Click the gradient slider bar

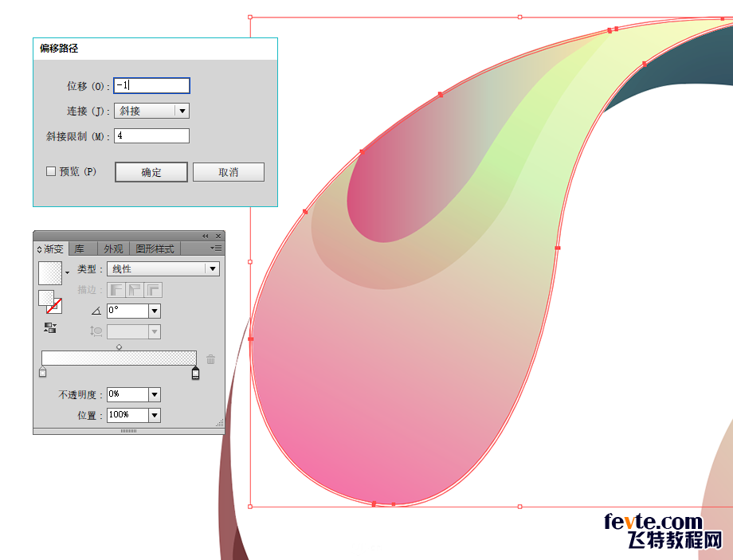pyautogui.click(x=119, y=358)
